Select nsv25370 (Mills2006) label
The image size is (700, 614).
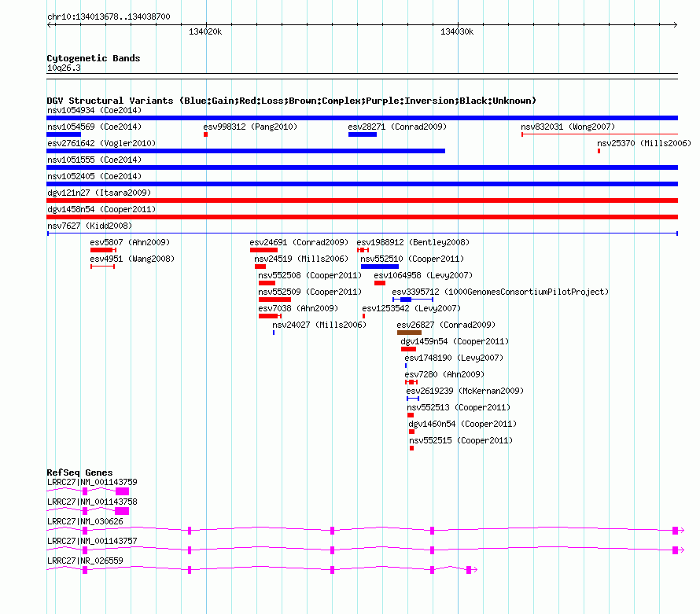click(644, 143)
